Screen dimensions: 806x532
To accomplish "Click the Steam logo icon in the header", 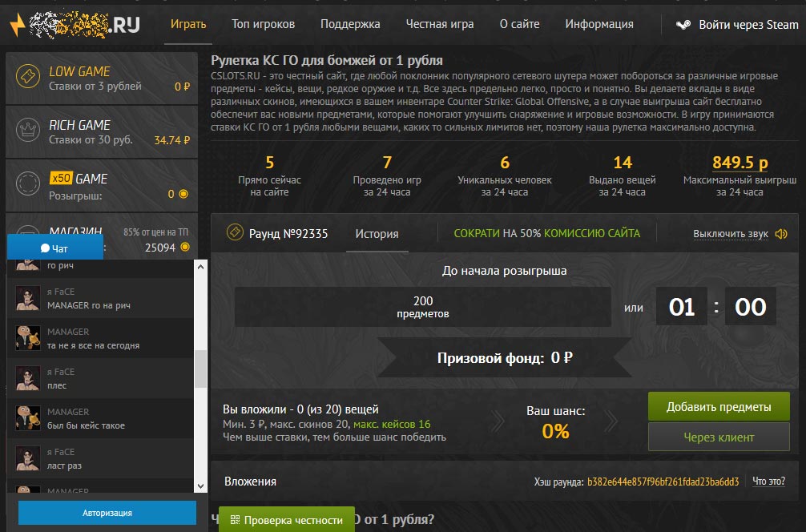I will (683, 24).
